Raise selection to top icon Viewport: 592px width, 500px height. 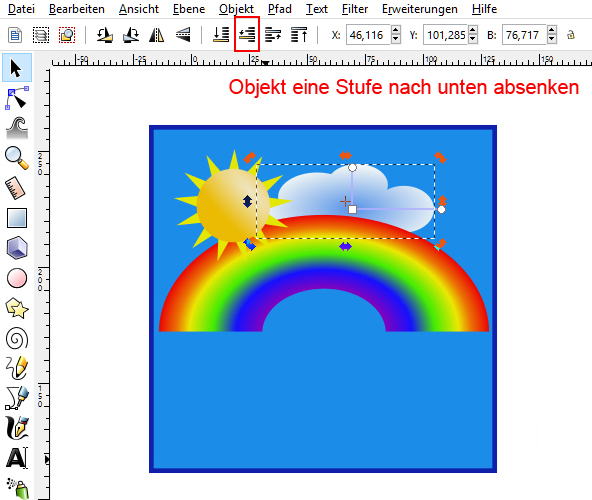coord(299,35)
